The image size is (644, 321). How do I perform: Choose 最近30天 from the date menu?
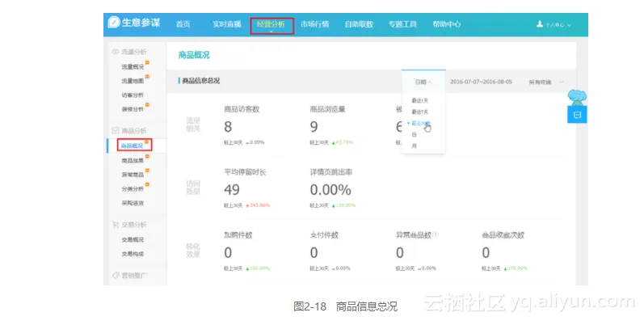[421, 123]
